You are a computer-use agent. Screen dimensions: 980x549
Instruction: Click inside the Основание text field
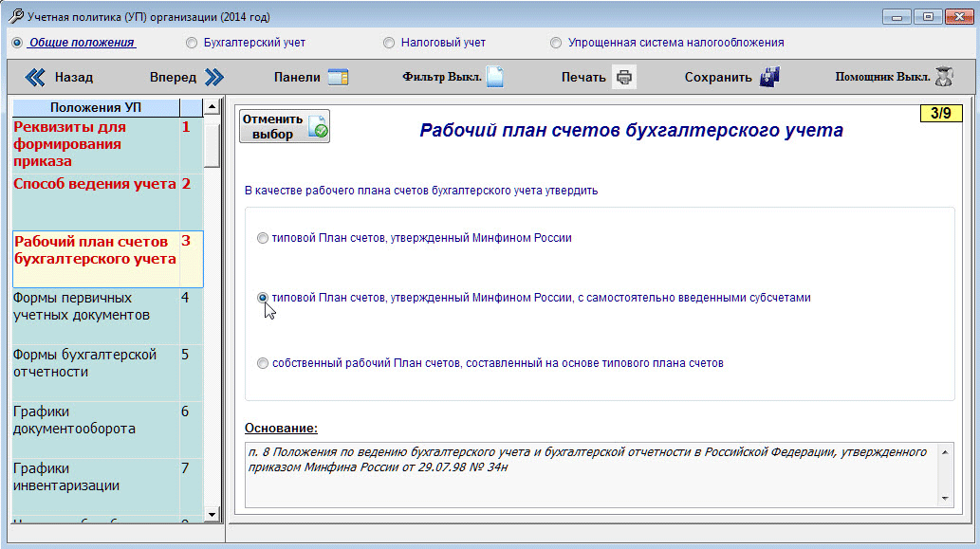click(591, 475)
